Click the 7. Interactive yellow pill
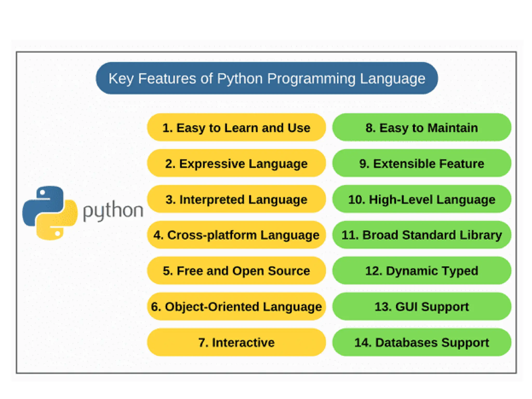The image size is (532, 399). click(236, 342)
